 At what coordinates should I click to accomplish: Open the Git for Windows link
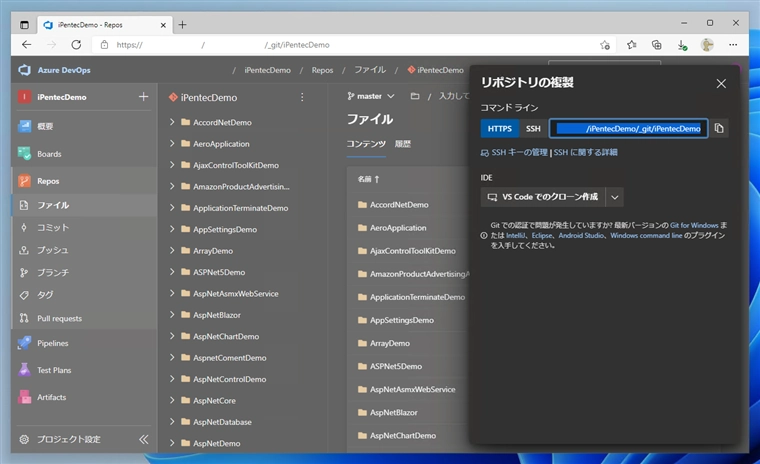pyautogui.click(x=694, y=225)
